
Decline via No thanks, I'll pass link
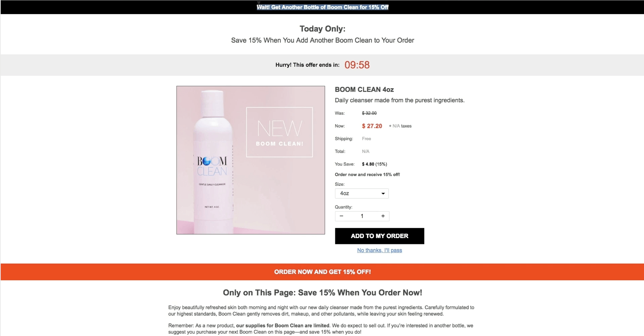tap(379, 251)
